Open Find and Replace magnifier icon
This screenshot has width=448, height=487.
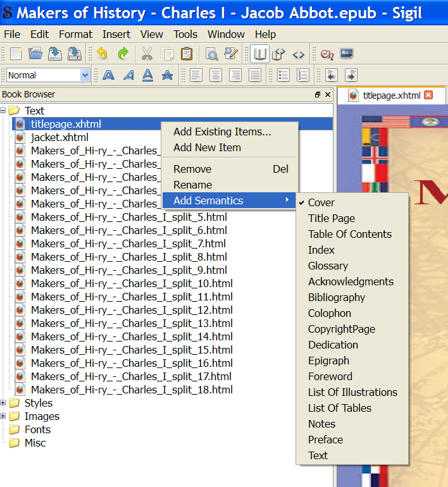(211, 54)
